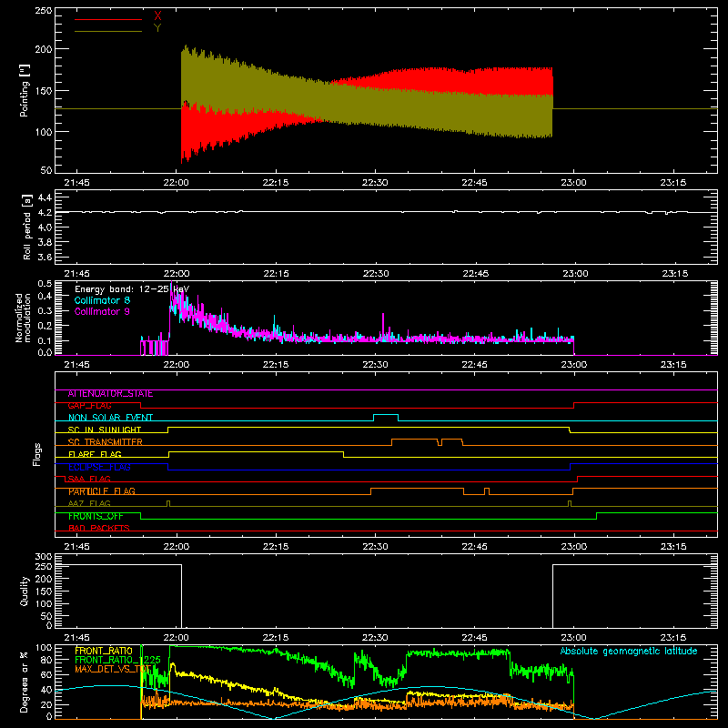Click the yellow FRONT_RATIO legend entry

click(x=104, y=651)
